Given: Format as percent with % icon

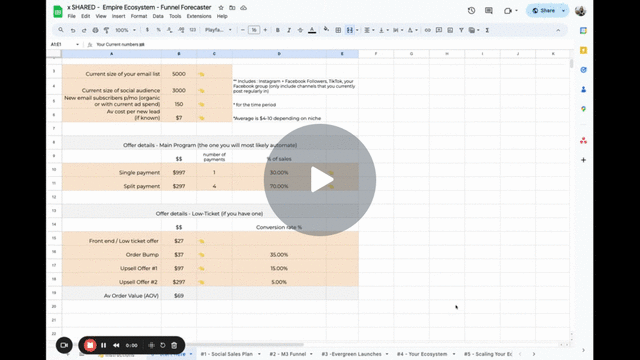Looking at the screenshot, I should coord(158,30).
